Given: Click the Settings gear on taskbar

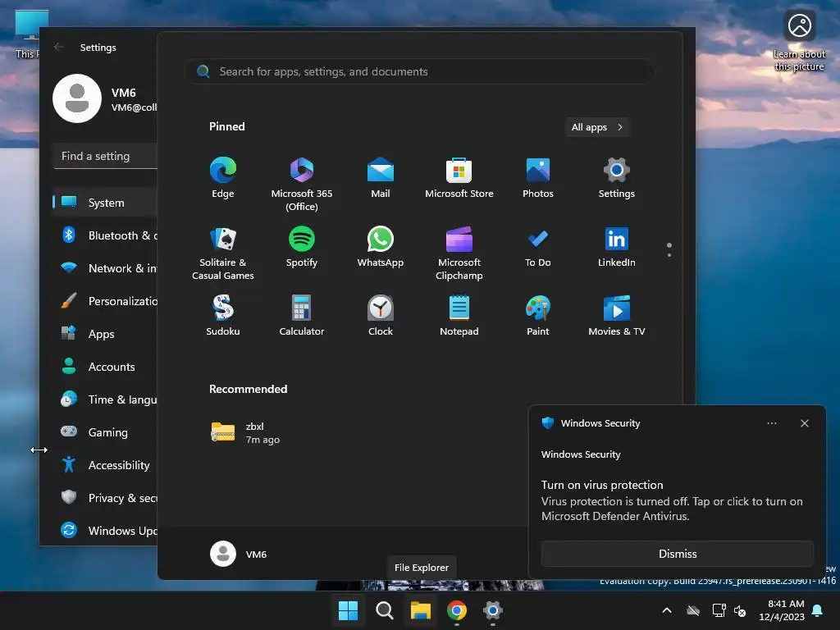Looking at the screenshot, I should 493,610.
